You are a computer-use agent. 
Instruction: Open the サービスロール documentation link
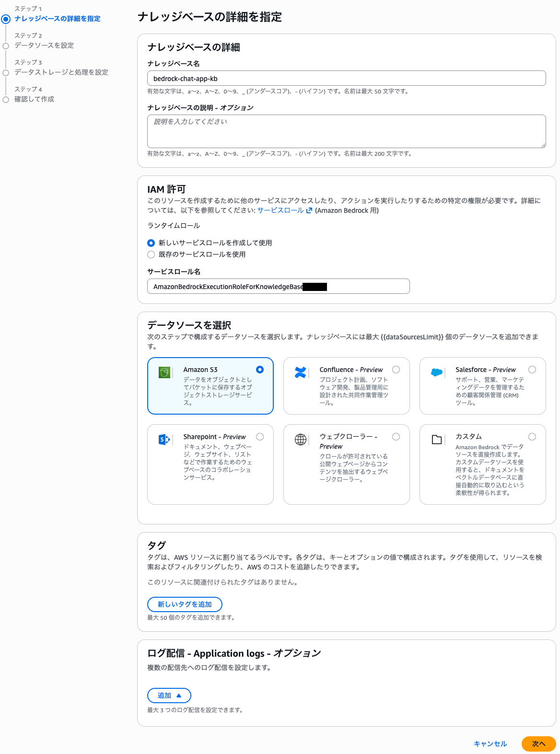pyautogui.click(x=280, y=210)
